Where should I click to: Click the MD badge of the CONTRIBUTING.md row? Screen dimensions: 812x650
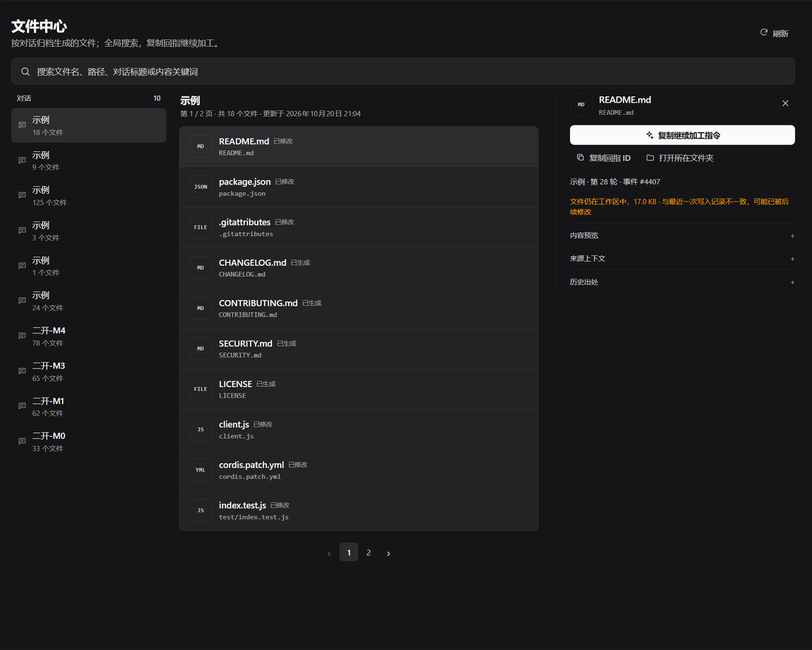point(201,308)
